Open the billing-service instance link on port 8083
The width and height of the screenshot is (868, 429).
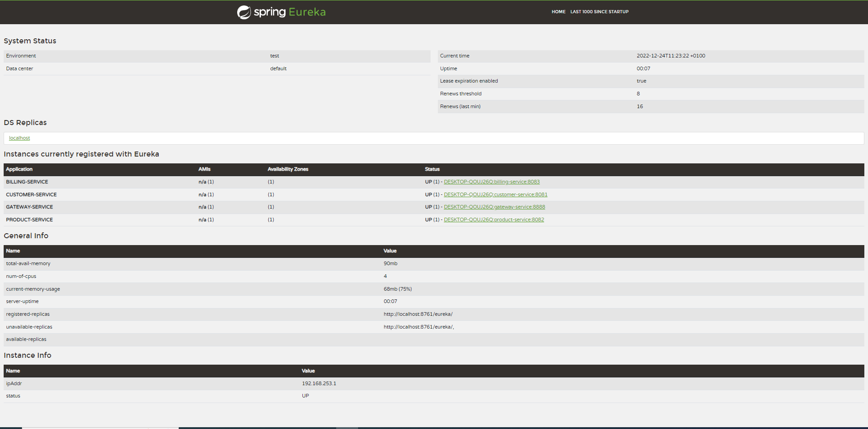click(x=492, y=182)
